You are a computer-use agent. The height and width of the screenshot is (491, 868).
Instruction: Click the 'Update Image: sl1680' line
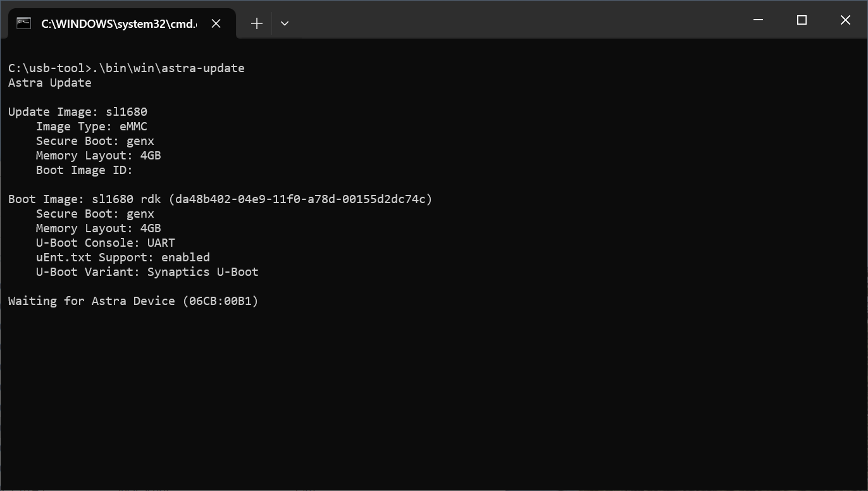coord(77,112)
